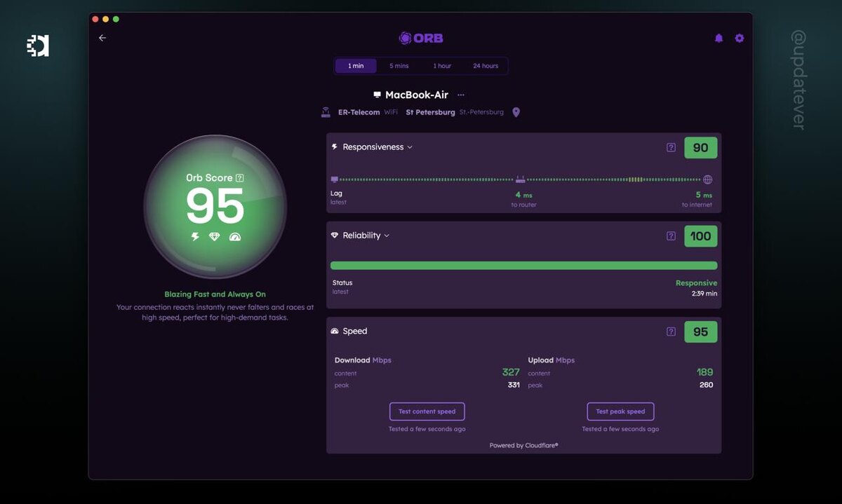Click the Speed gauge icon

point(335,331)
